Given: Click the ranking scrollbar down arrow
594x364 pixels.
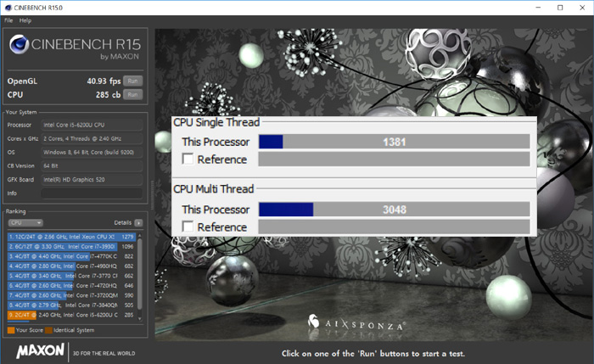Looking at the screenshot, I should pyautogui.click(x=140, y=319).
